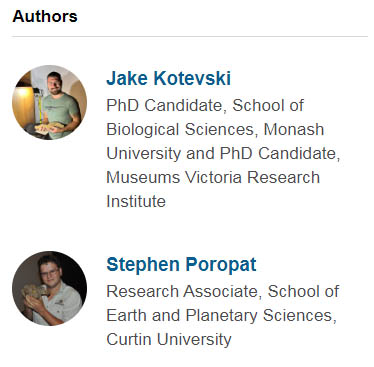Click the Research Associate title text
Screen dimensions: 374x367
pos(182,292)
